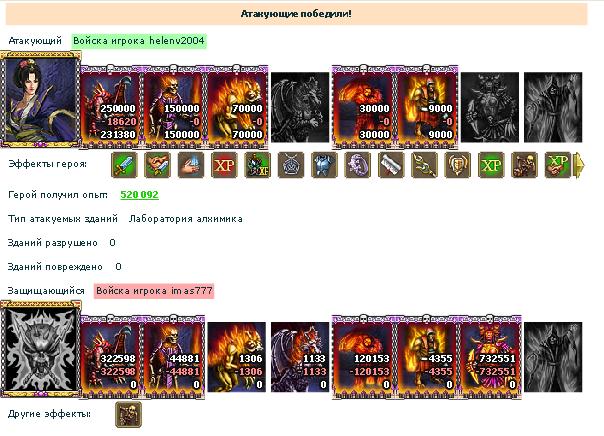Select the handshake with sword effect icon

(x=158, y=165)
